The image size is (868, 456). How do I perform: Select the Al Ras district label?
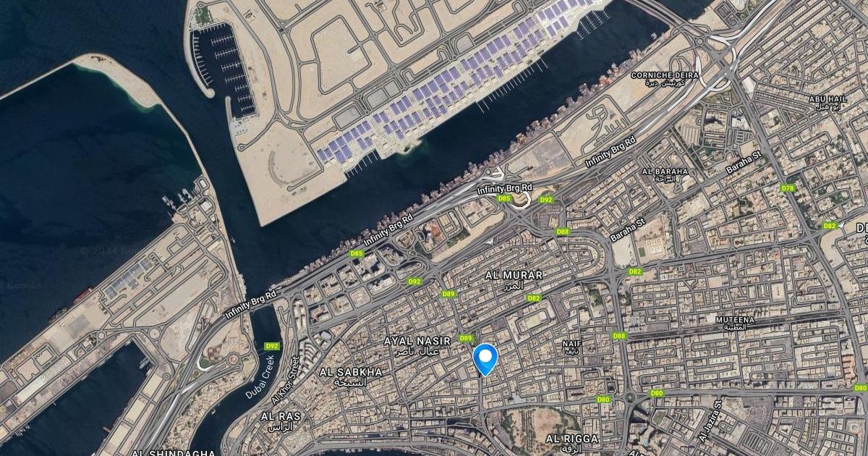281,421
